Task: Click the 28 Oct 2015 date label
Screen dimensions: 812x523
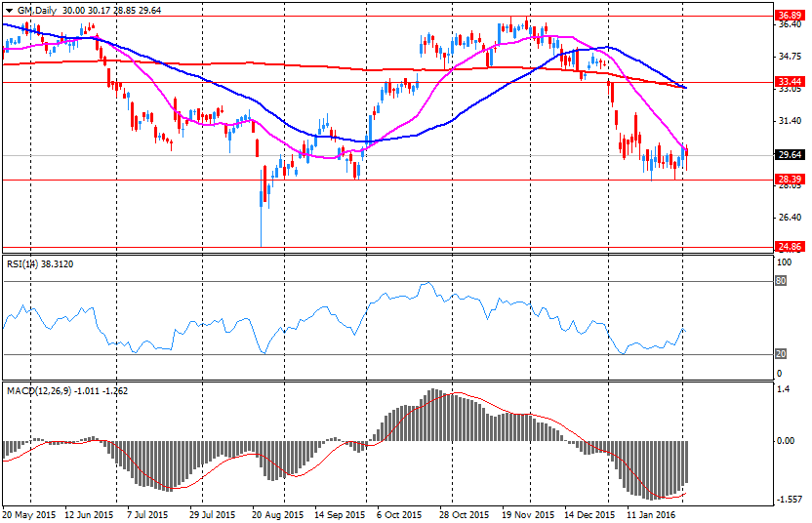Action: [464, 515]
